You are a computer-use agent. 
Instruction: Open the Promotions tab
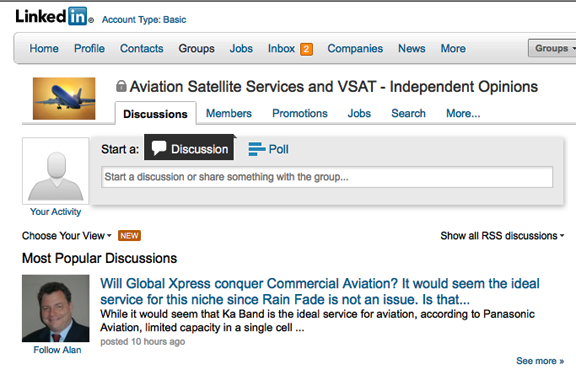coord(300,113)
